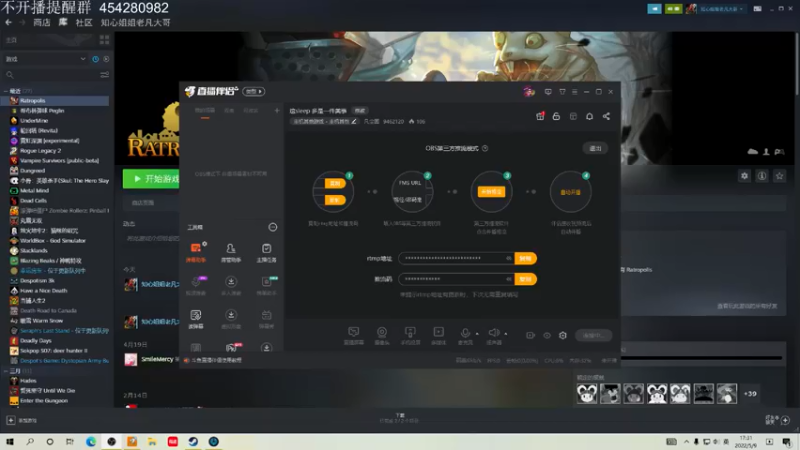Screen dimensions: 800x450
Task: Exit OBS third-party streaming mode
Action: (x=595, y=148)
